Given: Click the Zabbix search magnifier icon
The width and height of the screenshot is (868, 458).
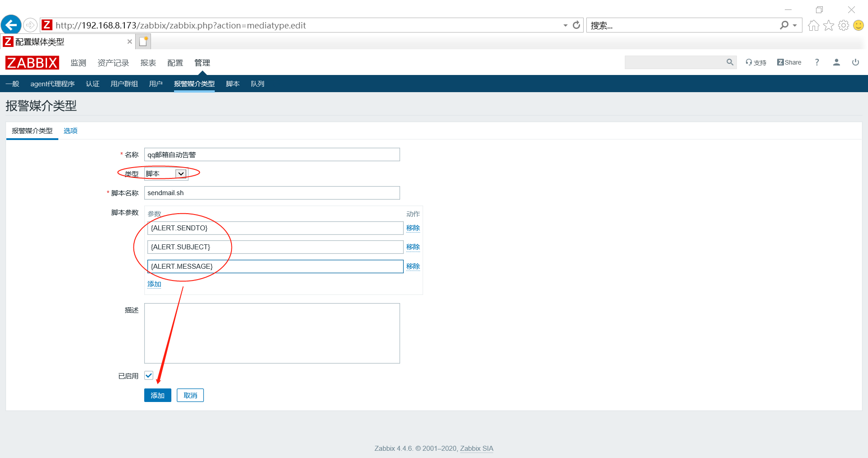Looking at the screenshot, I should [730, 62].
